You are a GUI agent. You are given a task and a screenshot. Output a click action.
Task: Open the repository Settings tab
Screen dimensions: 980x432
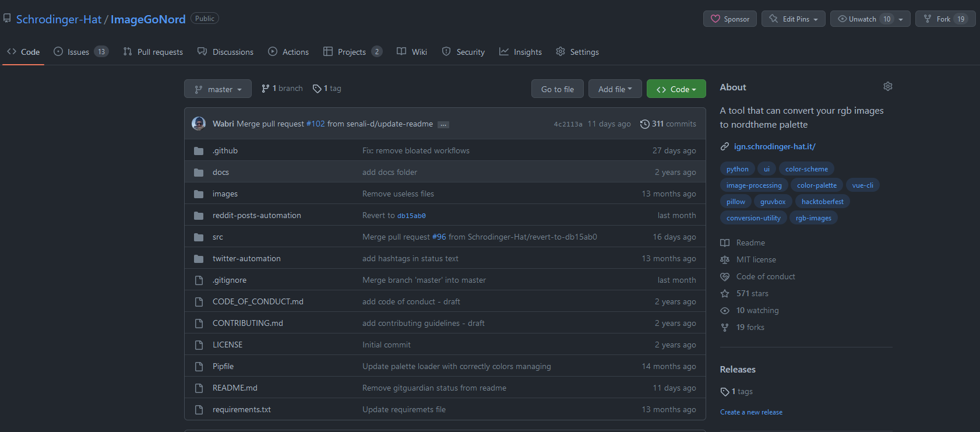point(577,52)
